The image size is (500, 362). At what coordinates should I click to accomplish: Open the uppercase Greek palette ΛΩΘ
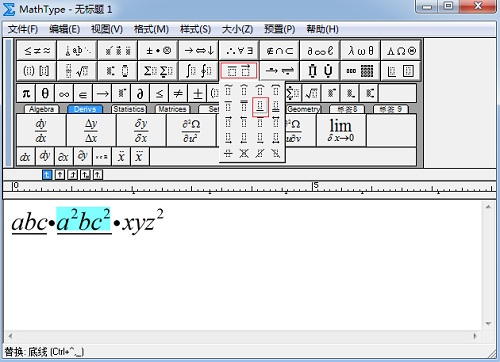[401, 51]
